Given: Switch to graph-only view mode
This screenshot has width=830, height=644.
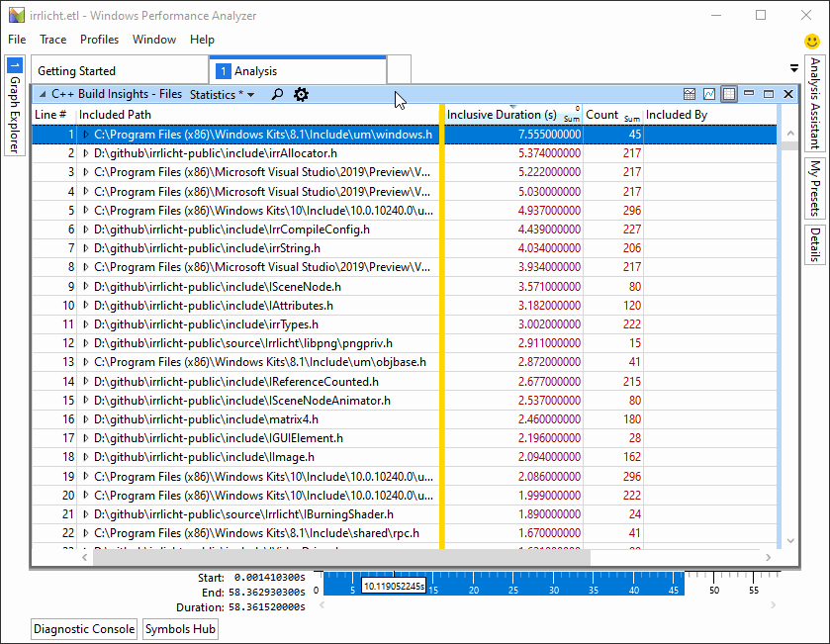Looking at the screenshot, I should click(x=709, y=93).
